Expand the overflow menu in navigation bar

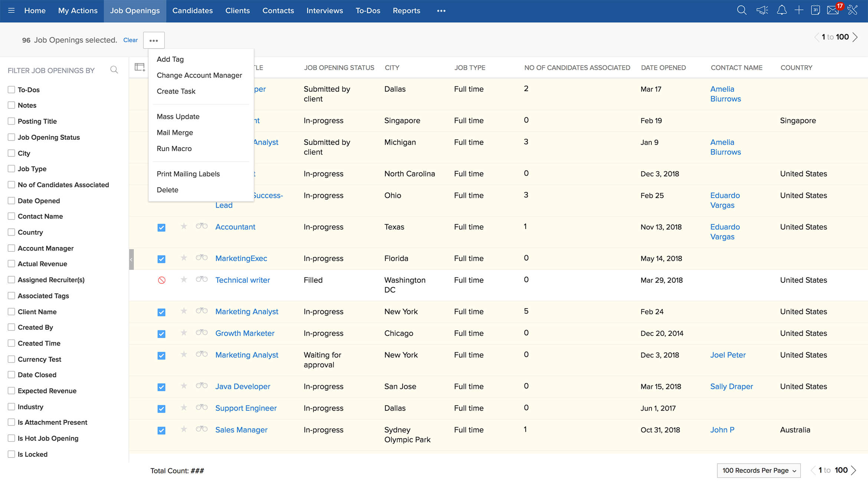coord(441,11)
